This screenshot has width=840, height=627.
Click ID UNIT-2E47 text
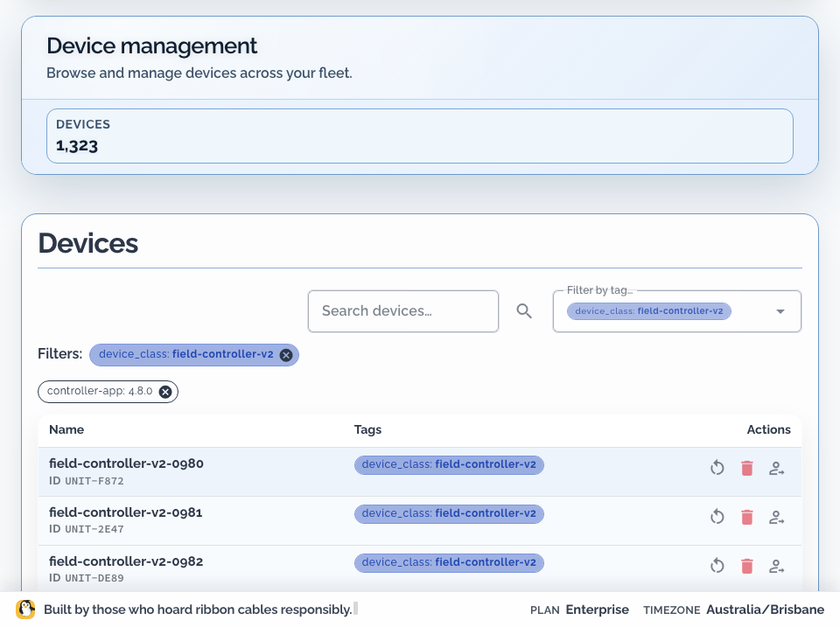tap(87, 529)
